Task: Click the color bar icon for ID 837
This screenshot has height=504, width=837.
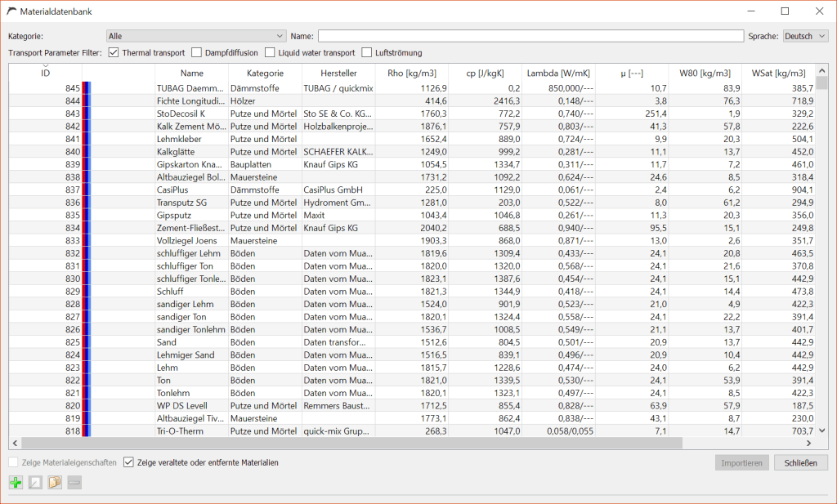Action: [87, 190]
